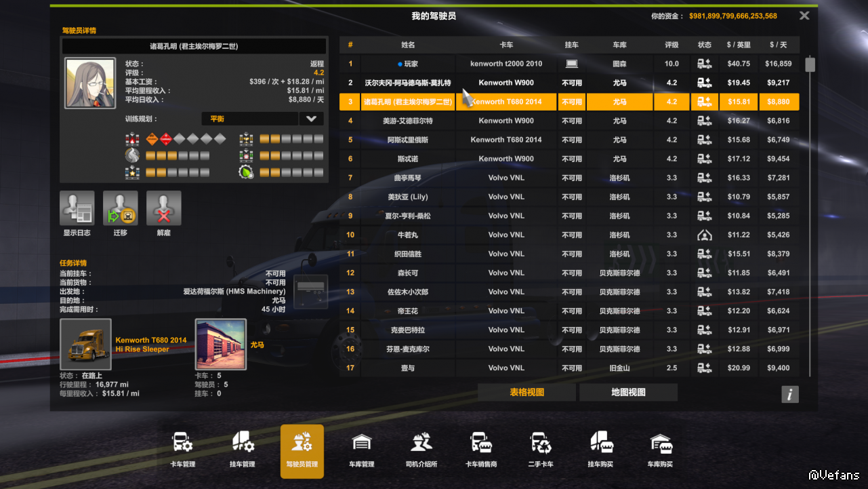Expand 训练规划 dropdown arrow
The image size is (868, 489).
pos(311,119)
